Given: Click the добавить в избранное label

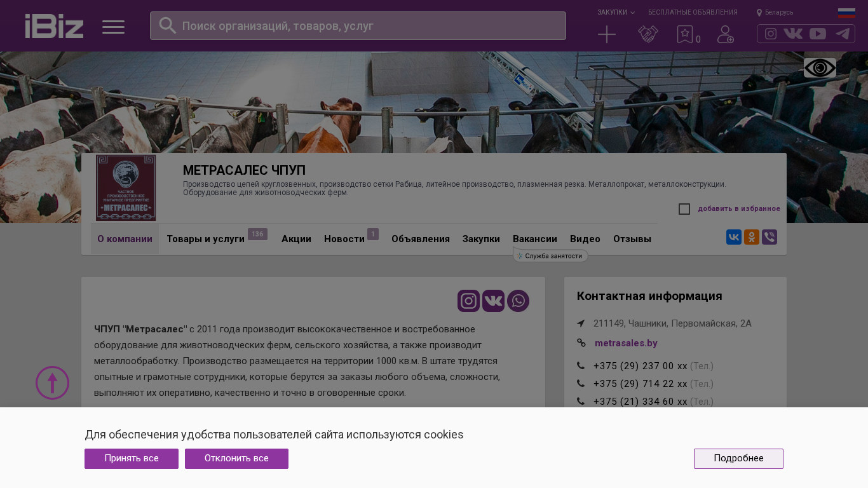Looking at the screenshot, I should (x=739, y=208).
